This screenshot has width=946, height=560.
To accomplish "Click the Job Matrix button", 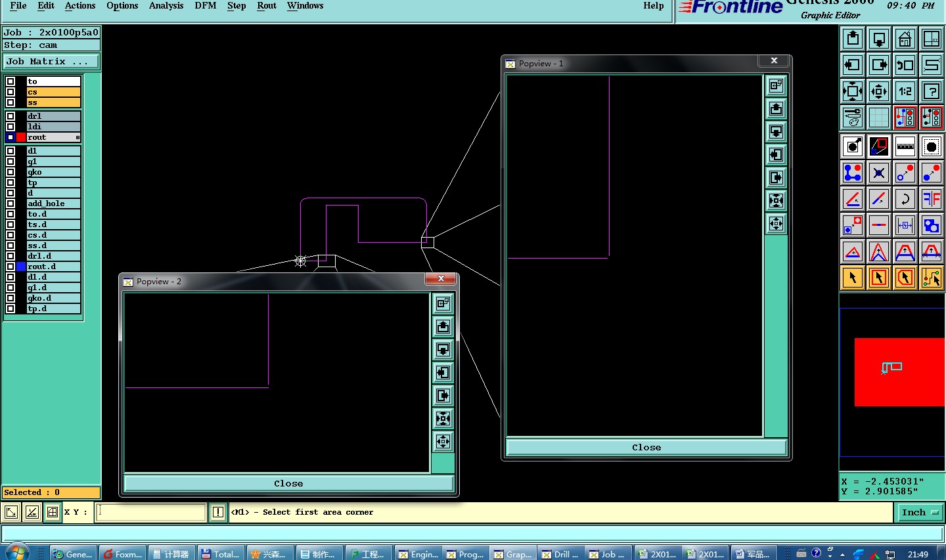I will coord(51,61).
